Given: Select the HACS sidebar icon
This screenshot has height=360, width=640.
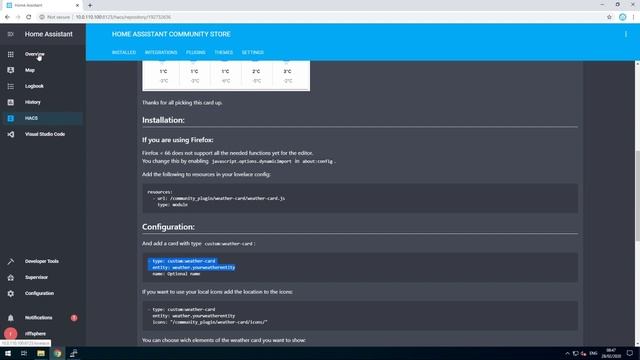Looking at the screenshot, I should 11,118.
